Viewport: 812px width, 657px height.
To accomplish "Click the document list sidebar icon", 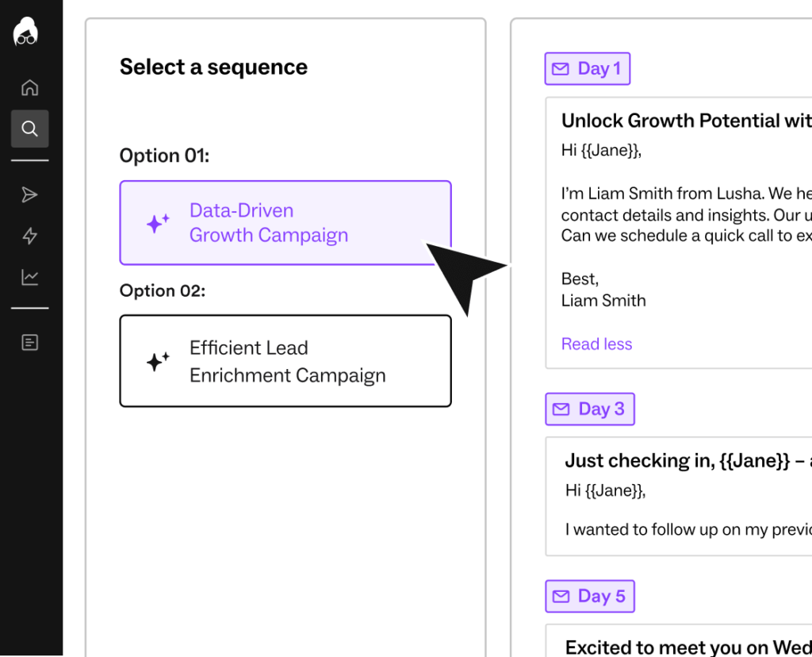I will point(29,343).
